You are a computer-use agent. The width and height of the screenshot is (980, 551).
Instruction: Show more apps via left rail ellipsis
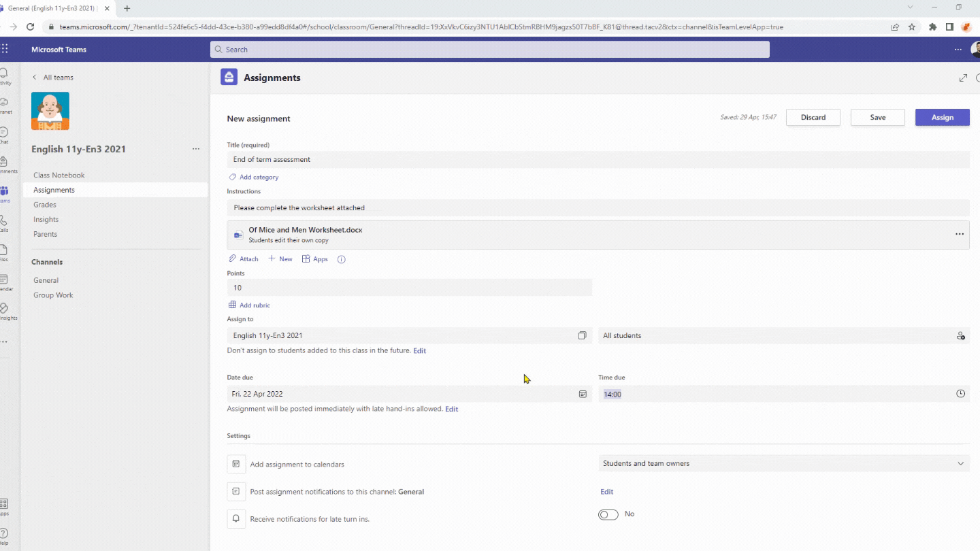[4, 341]
